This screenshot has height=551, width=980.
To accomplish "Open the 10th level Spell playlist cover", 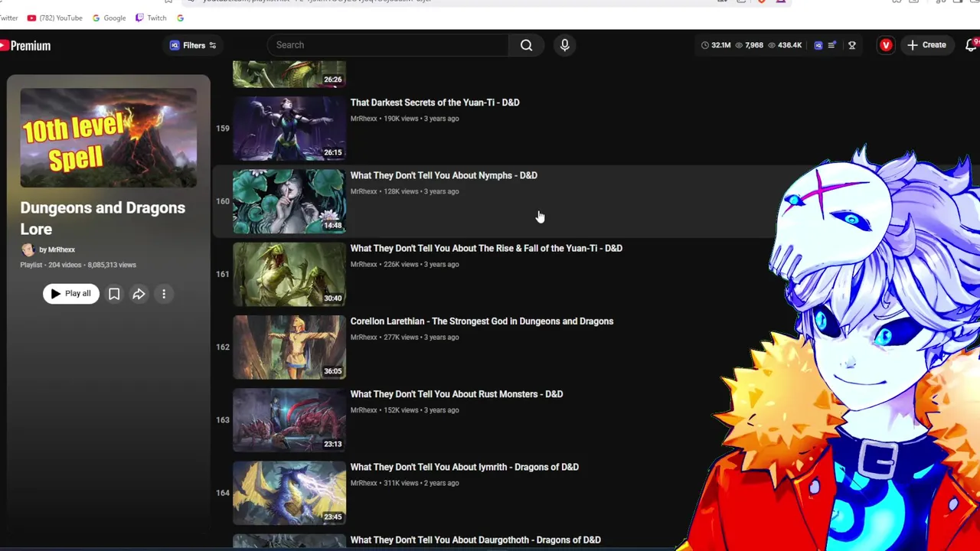I will (109, 138).
